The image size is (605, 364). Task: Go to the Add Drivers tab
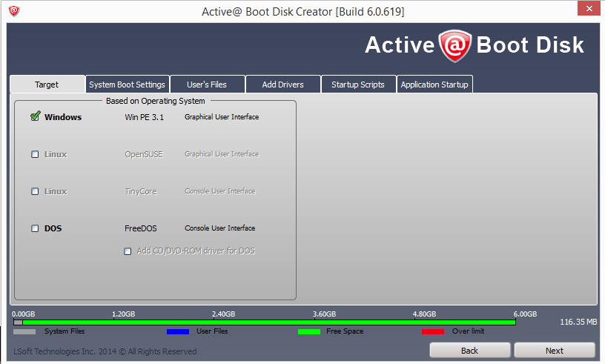[x=282, y=85]
